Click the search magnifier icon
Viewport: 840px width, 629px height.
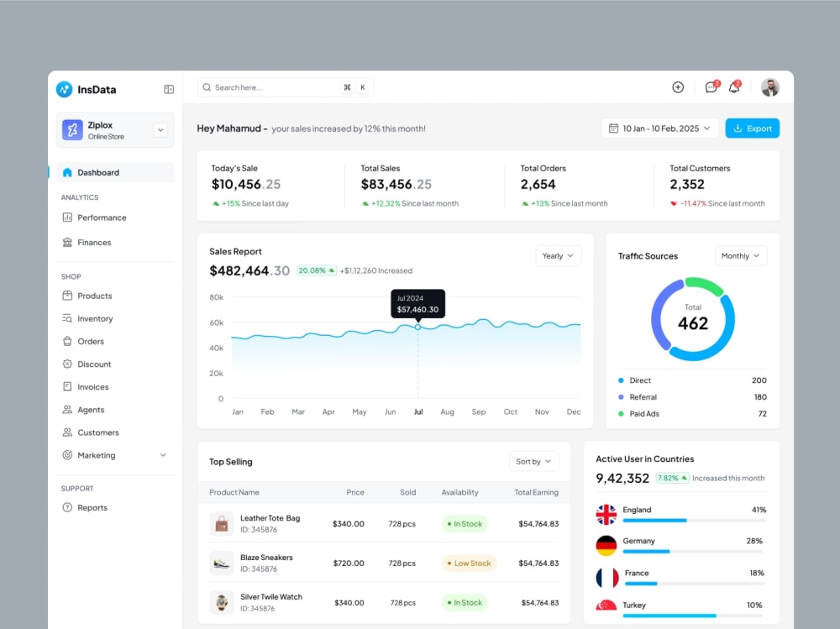(x=207, y=87)
